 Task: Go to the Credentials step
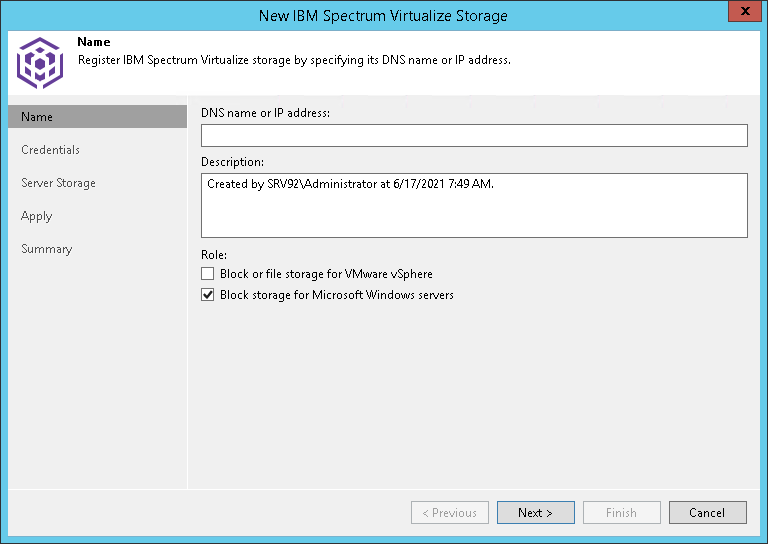[50, 150]
